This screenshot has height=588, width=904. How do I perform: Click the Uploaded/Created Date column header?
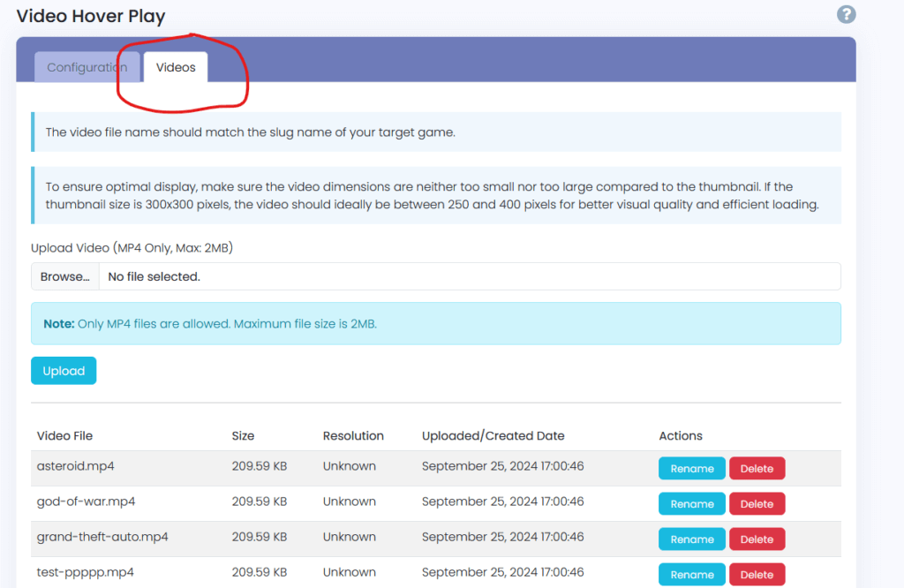[493, 436]
